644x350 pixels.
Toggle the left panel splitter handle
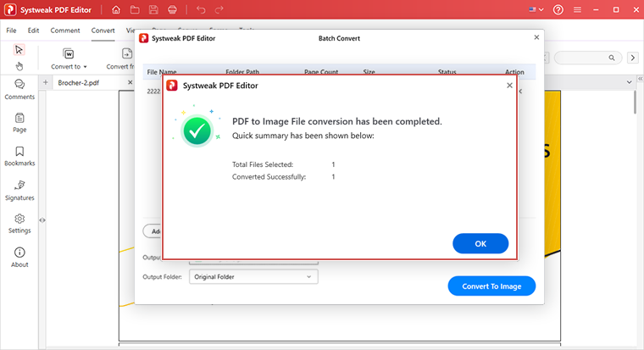(x=42, y=220)
